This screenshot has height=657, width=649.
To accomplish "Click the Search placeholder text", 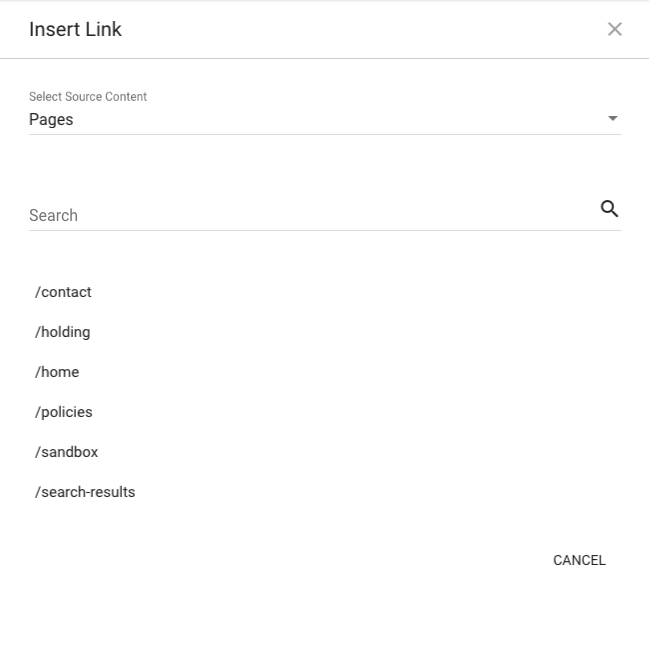I will (x=53, y=215).
